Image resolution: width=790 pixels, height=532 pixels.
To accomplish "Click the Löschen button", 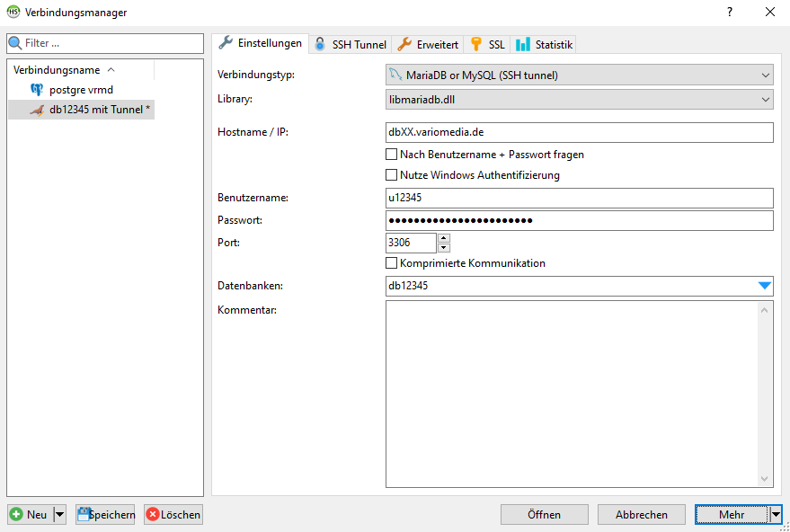I will 173,514.
